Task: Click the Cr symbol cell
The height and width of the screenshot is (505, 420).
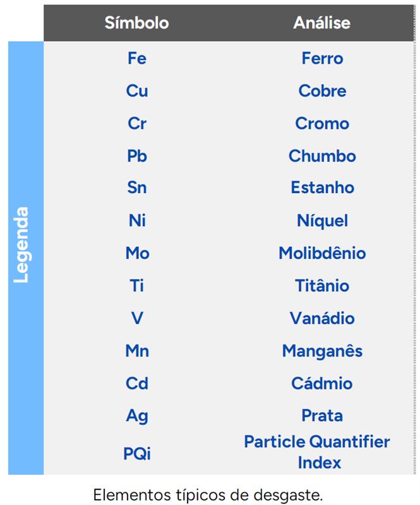Action: point(136,124)
